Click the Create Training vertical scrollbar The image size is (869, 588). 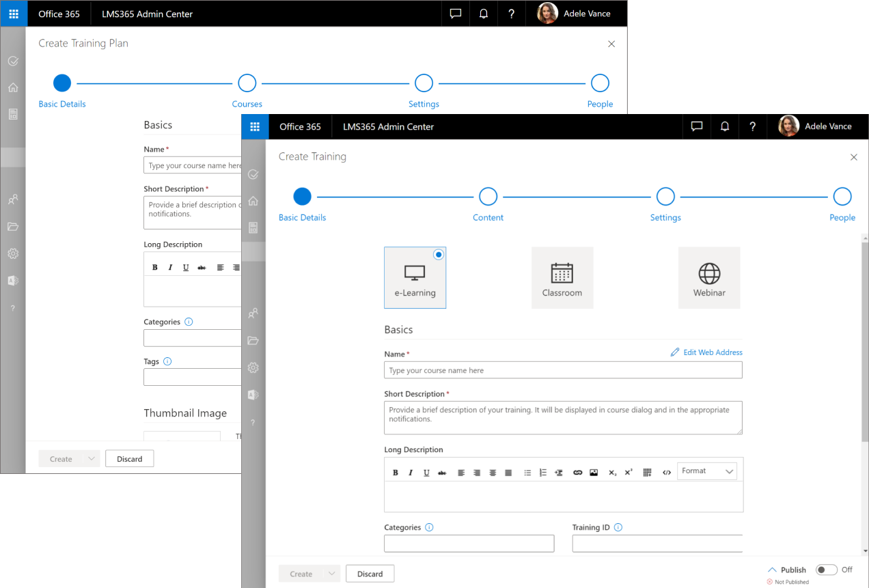pyautogui.click(x=865, y=341)
